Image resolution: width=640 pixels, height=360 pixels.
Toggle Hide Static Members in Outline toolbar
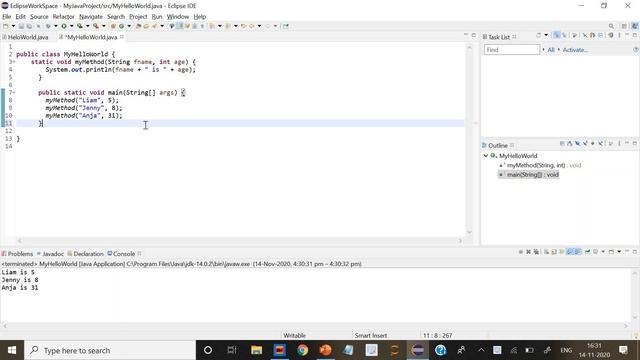(585, 143)
